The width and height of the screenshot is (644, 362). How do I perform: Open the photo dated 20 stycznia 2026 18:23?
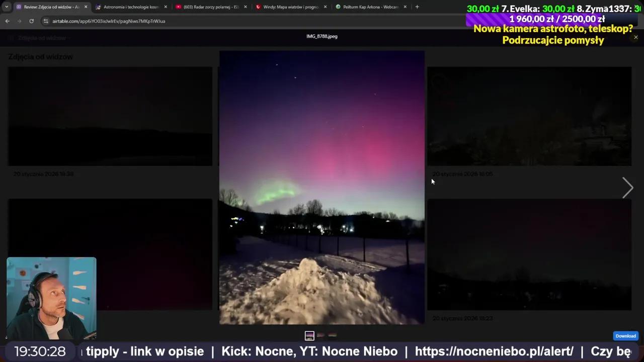[x=529, y=255]
